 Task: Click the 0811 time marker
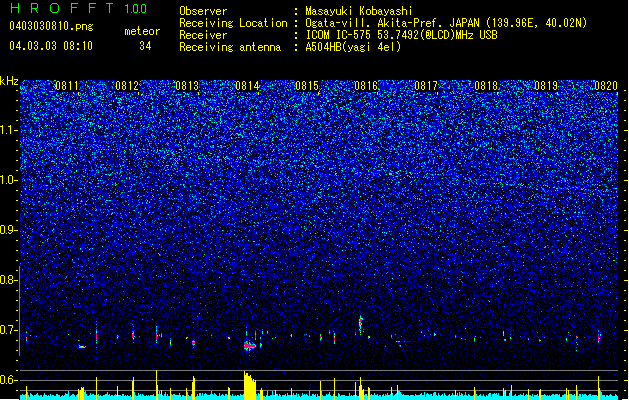tap(67, 86)
